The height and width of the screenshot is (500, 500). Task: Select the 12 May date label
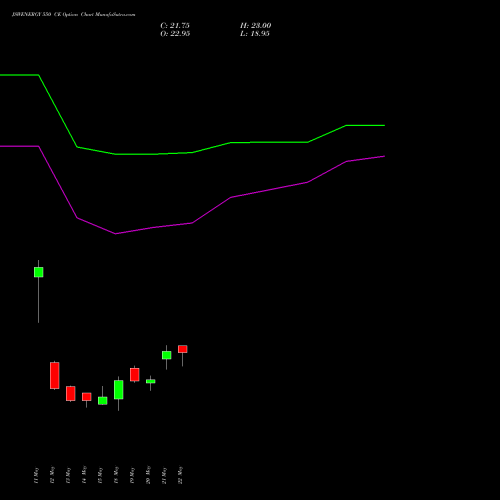[x=52, y=475]
